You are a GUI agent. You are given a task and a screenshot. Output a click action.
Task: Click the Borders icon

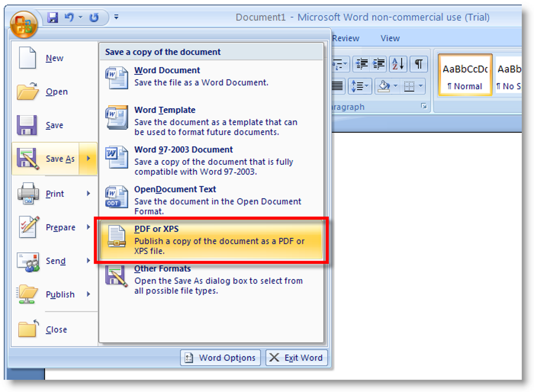click(x=409, y=86)
